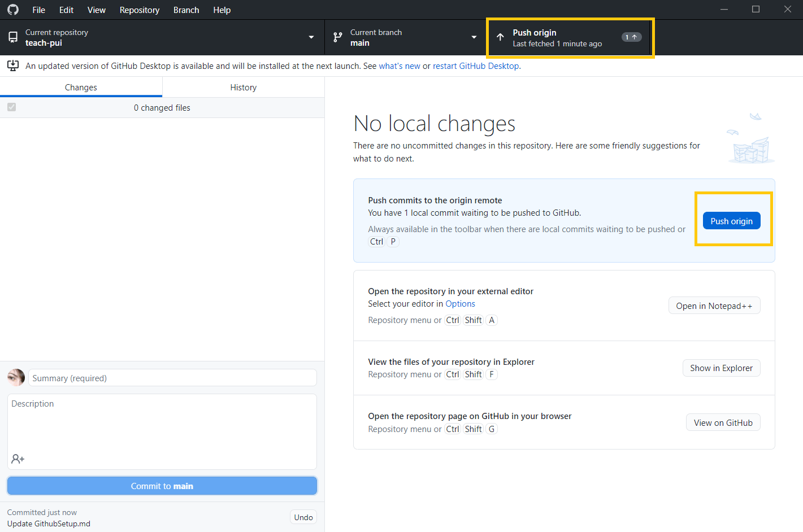Open the Options link for editor
The width and height of the screenshot is (803, 532).
[x=460, y=303]
